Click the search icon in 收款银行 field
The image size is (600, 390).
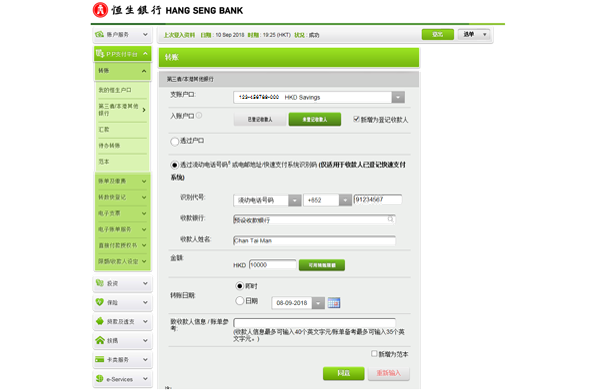click(x=390, y=219)
